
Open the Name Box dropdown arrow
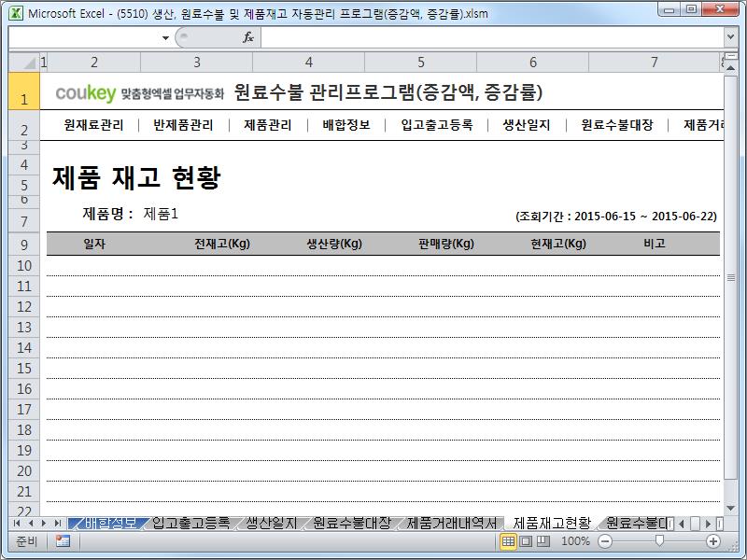(165, 37)
